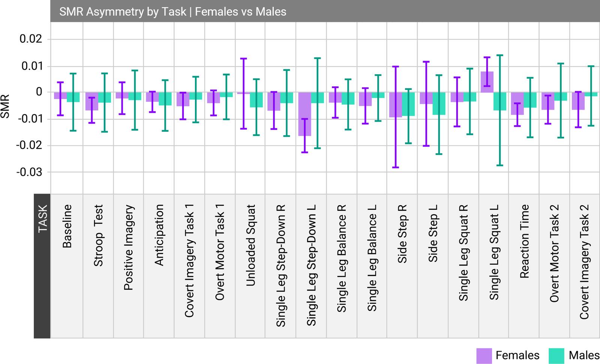The image size is (600, 364).
Task: Click the Unloaded Squat category label
Action: pyautogui.click(x=250, y=245)
